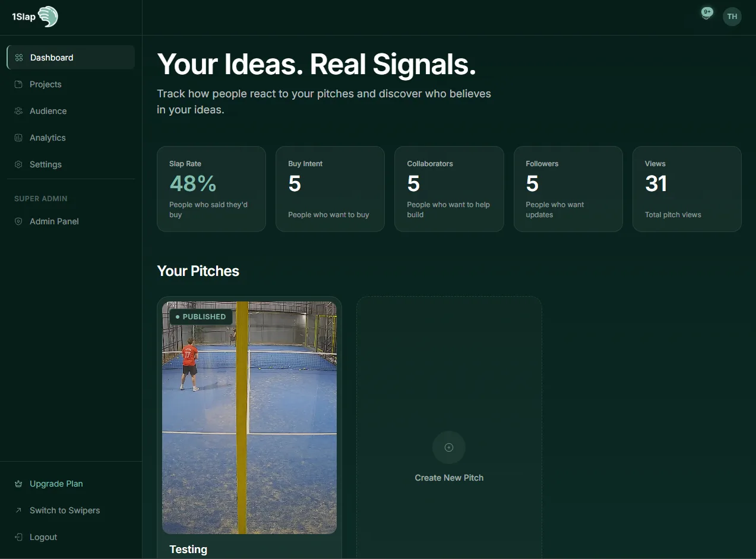Click the Switch to Swipers arrow icon
Image resolution: width=756 pixels, height=559 pixels.
[x=18, y=510]
